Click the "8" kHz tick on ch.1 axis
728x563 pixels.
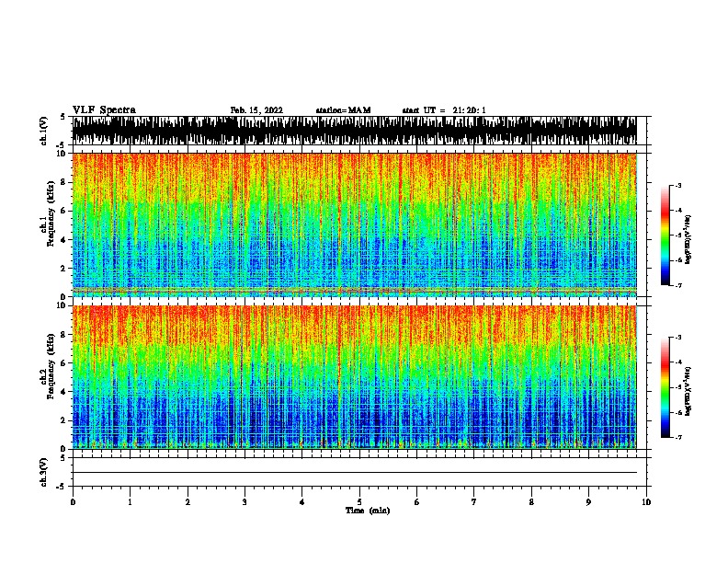(64, 182)
